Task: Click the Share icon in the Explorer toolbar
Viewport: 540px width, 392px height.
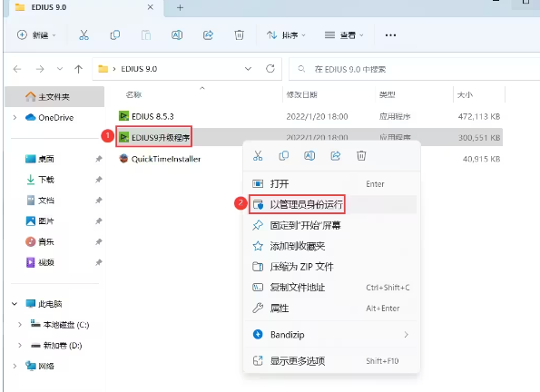Action: [208, 35]
